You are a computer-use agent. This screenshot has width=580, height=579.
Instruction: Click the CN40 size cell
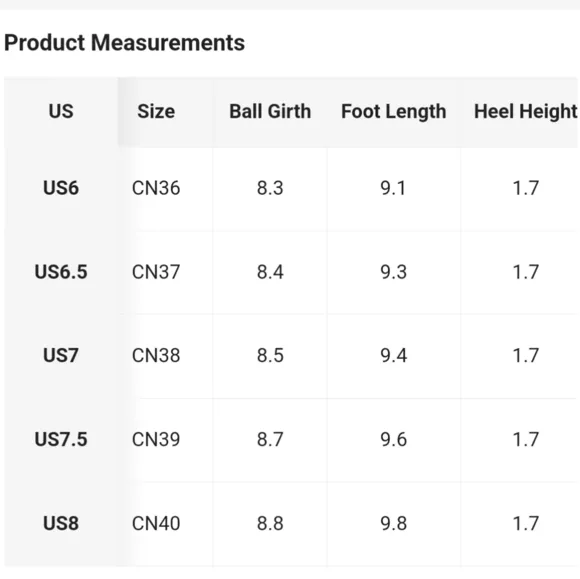coord(156,524)
